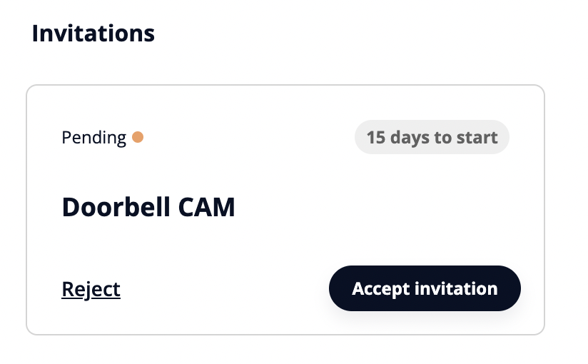Click the word 'Pending' in the card

click(93, 137)
